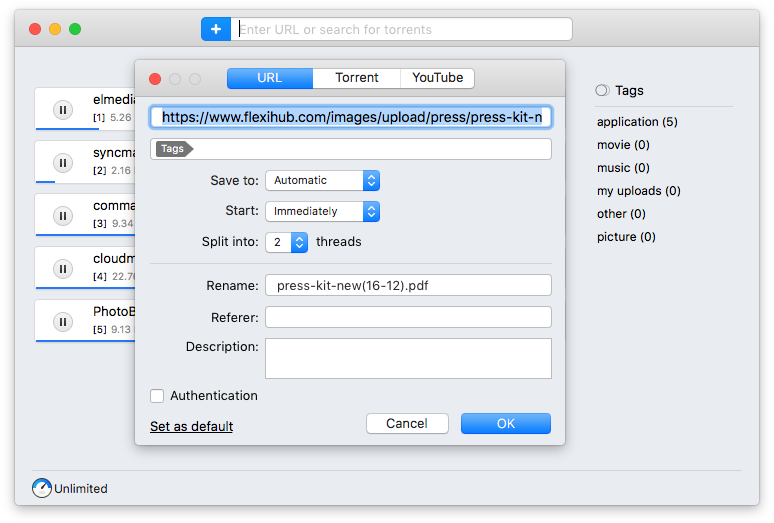Click the gray Tags label icon
The width and height of the screenshot is (774, 523).
[x=174, y=149]
